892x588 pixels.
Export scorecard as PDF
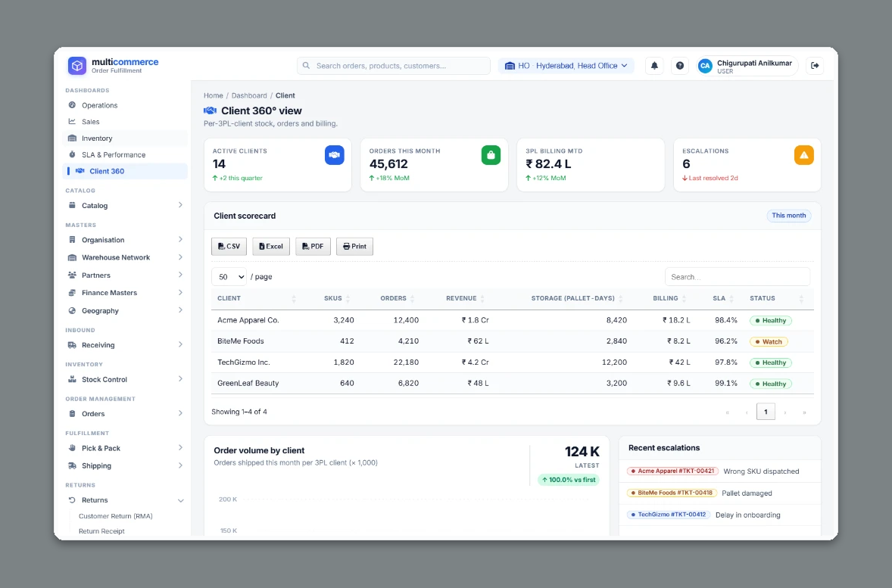[x=313, y=246]
